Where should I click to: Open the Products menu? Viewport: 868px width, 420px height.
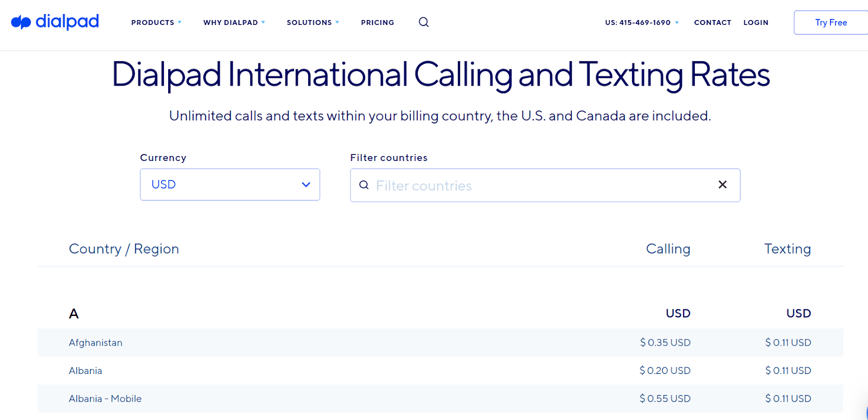[x=156, y=22]
